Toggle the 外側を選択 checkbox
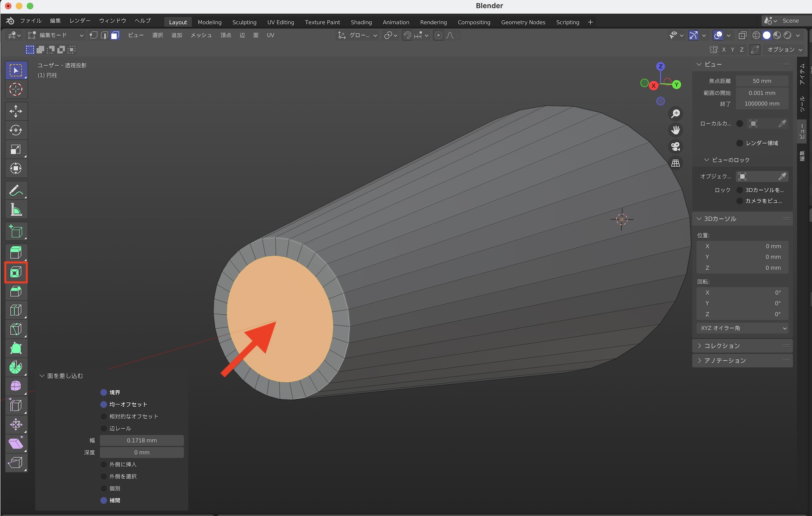The image size is (812, 516). point(104,476)
